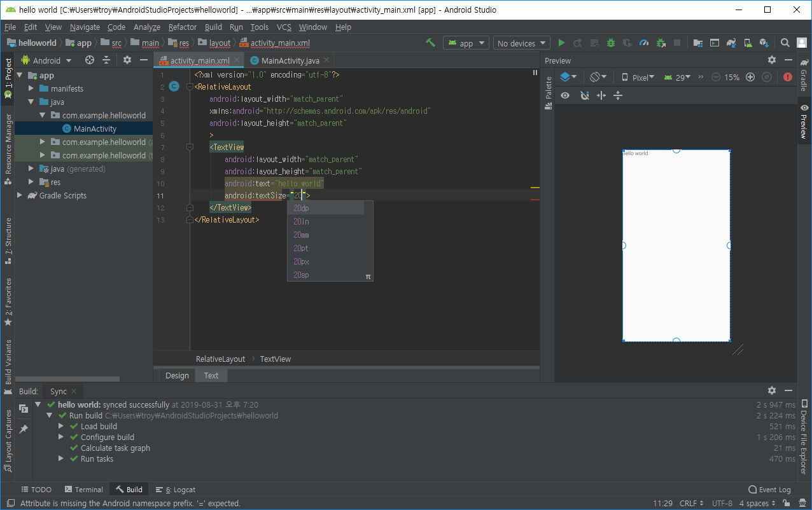Toggle autoconnect magnet icon in Preview
This screenshot has height=510, width=812.
point(585,95)
